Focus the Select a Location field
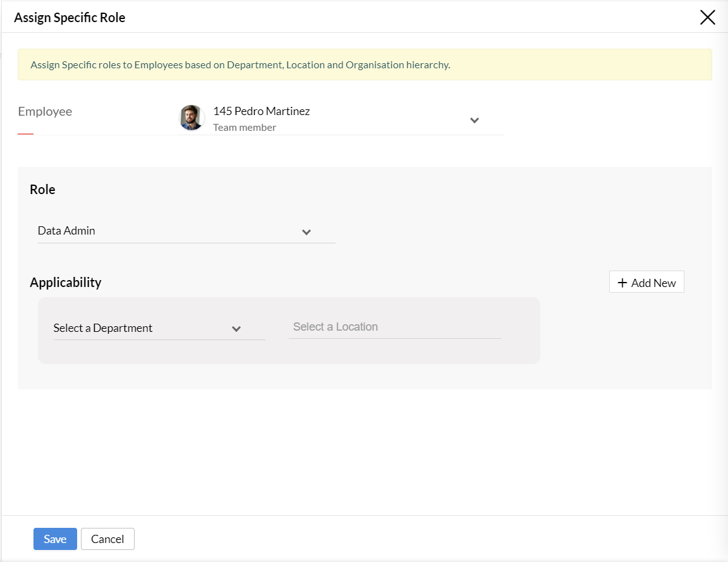728x562 pixels. pyautogui.click(x=394, y=327)
